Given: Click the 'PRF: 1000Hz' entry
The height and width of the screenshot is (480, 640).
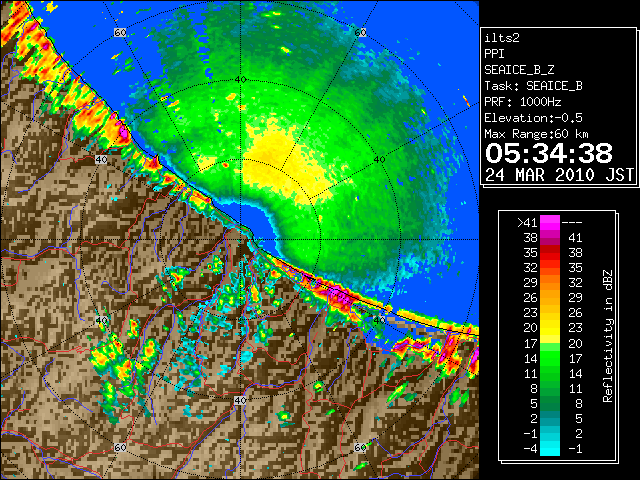Looking at the screenshot, I should coord(522,102).
